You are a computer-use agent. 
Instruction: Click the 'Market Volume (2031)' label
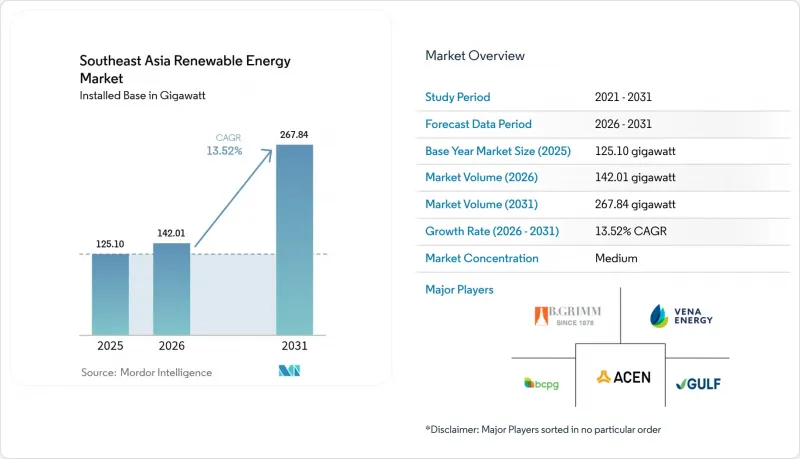482,204
